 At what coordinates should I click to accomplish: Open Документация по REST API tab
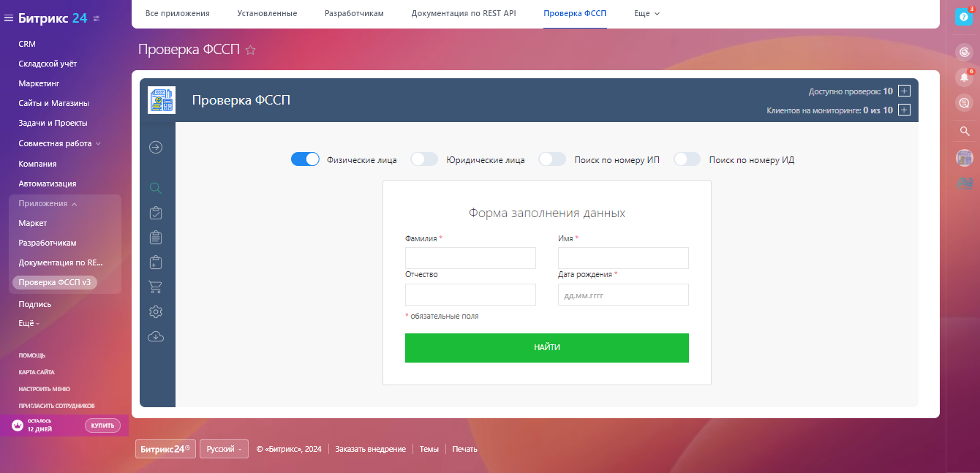click(464, 13)
